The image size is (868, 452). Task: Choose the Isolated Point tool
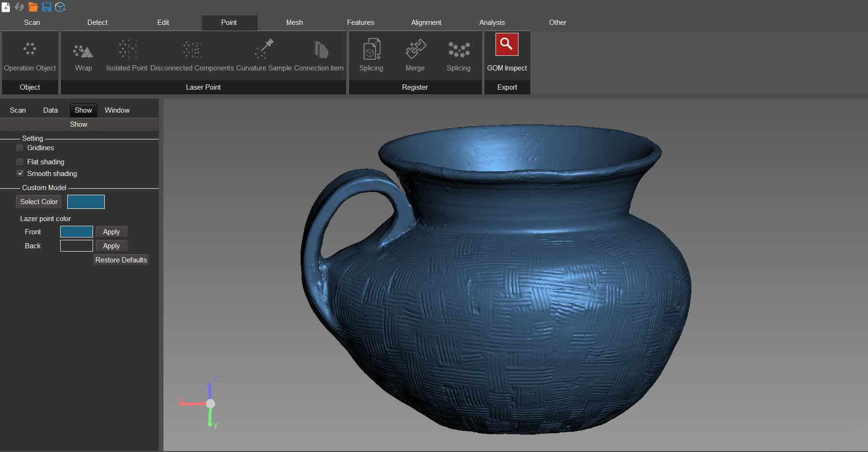(127, 56)
